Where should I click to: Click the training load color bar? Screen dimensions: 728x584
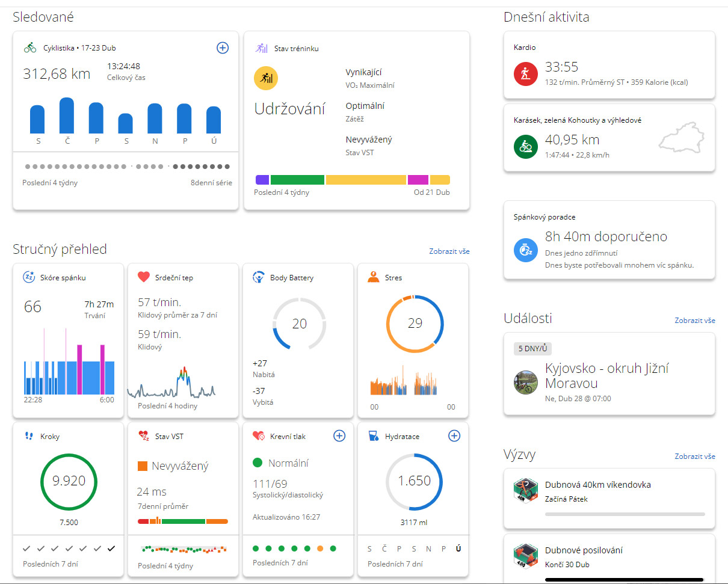point(352,180)
